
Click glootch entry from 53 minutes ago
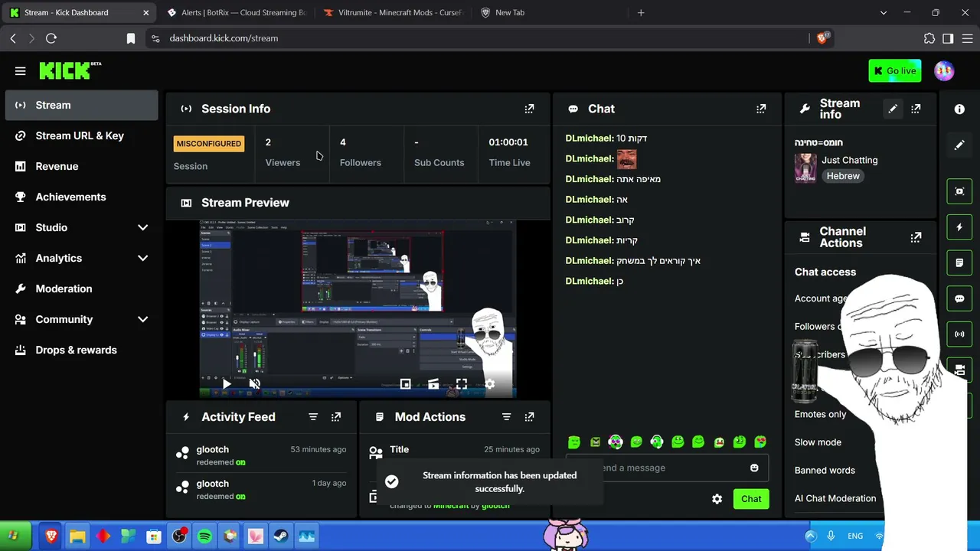pyautogui.click(x=261, y=455)
